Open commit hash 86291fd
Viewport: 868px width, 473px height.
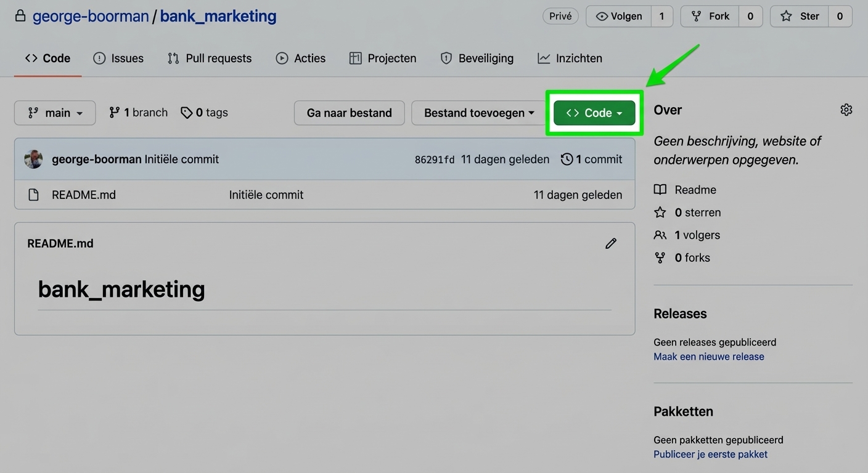435,160
